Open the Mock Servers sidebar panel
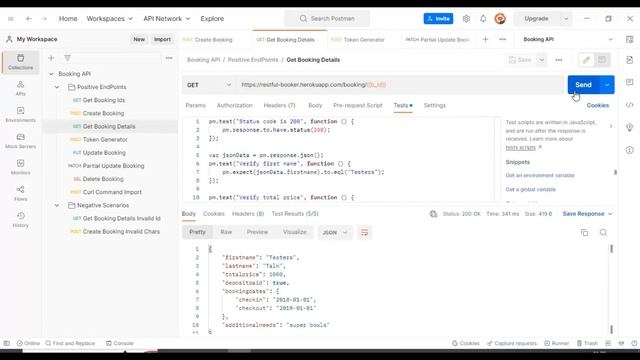Image resolution: width=640 pixels, height=360 pixels. pyautogui.click(x=20, y=141)
